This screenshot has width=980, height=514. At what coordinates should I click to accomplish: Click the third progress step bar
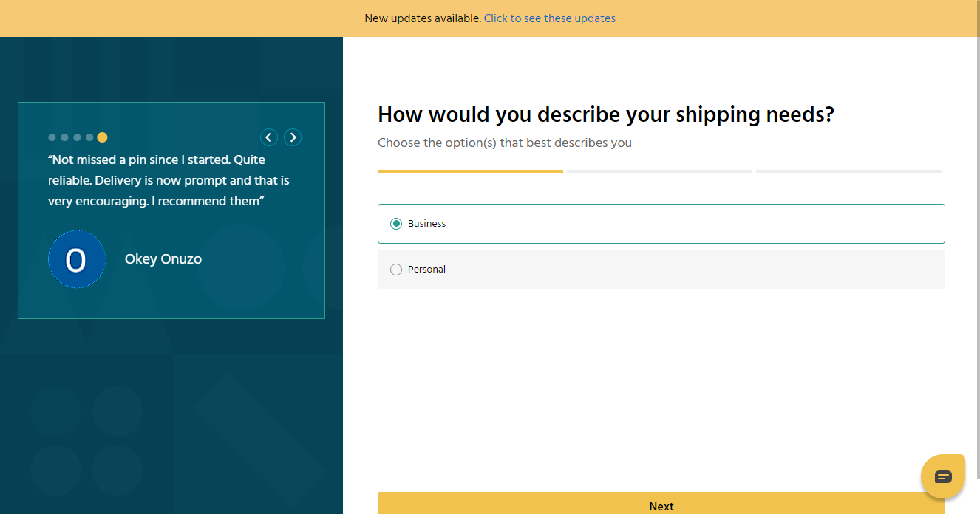click(848, 171)
